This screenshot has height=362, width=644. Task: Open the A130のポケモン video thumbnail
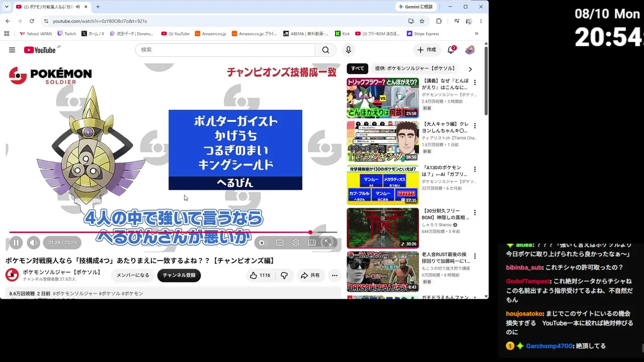[x=382, y=185]
